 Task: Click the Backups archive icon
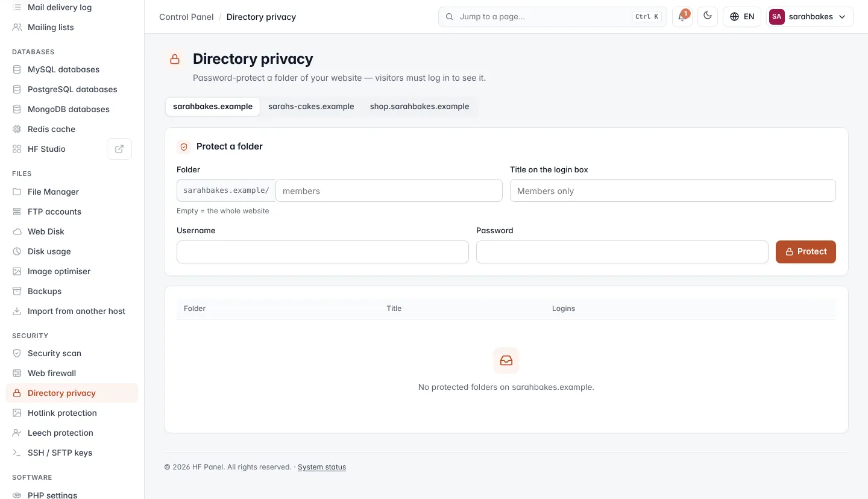(x=17, y=291)
